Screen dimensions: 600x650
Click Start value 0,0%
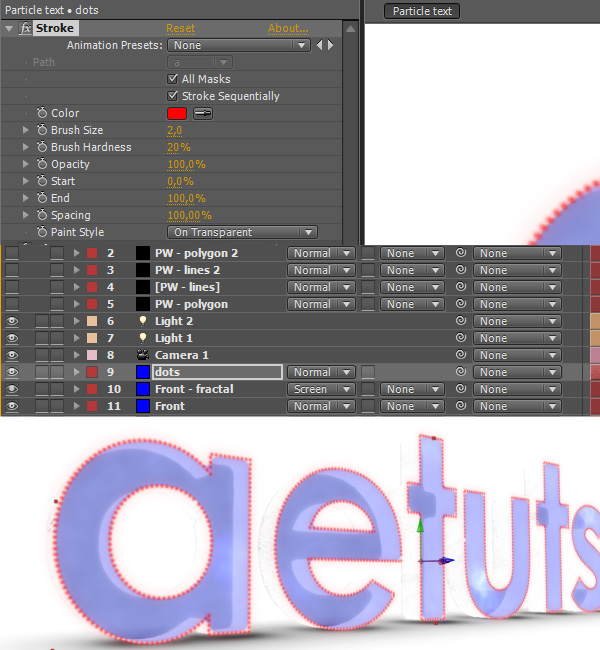pos(180,181)
